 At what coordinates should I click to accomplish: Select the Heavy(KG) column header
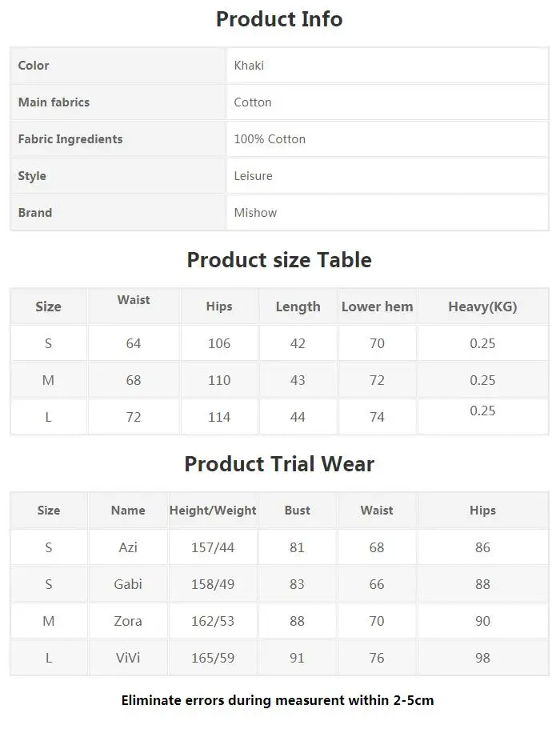[x=482, y=306]
